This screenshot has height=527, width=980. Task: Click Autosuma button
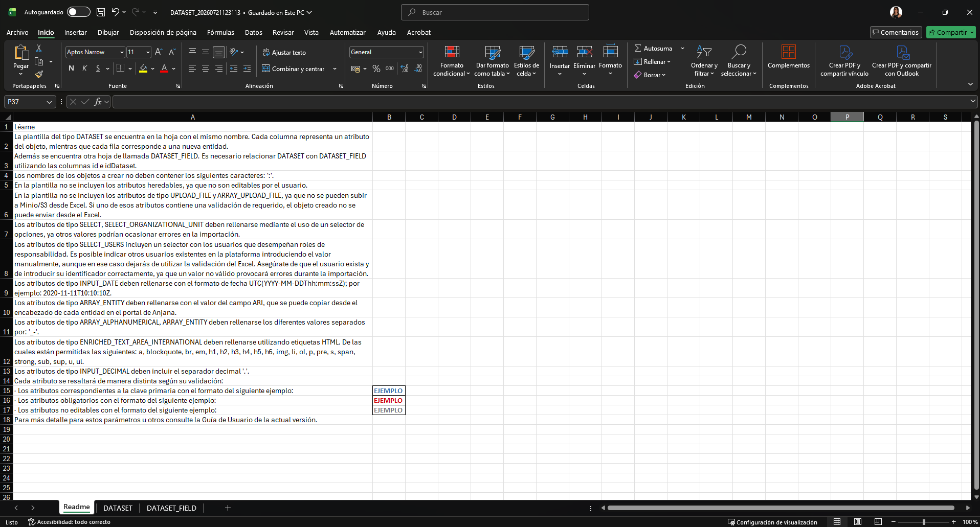tap(653, 48)
